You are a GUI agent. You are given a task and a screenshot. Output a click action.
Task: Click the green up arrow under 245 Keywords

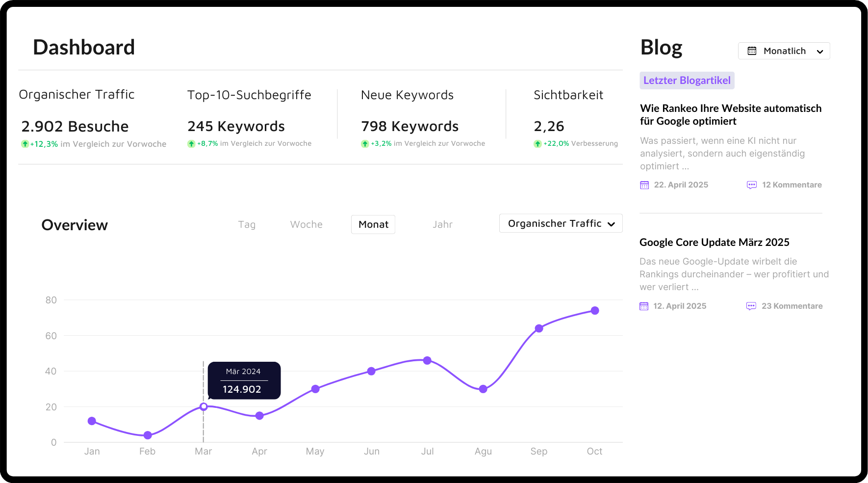pyautogui.click(x=191, y=144)
